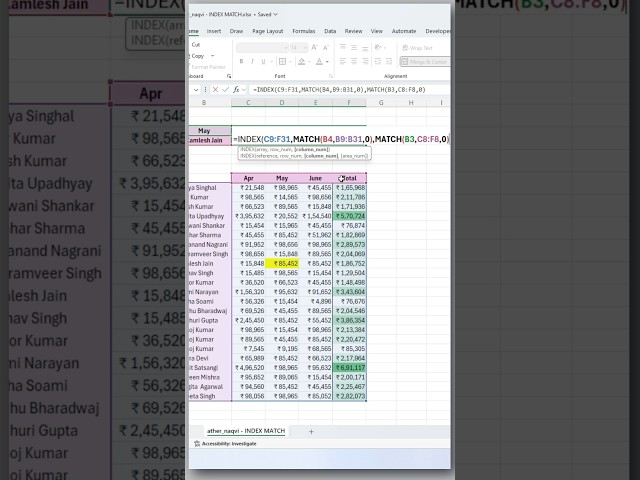Center text horizontally in the ribbon
Viewport: 640px width, 480px height.
coord(354,62)
